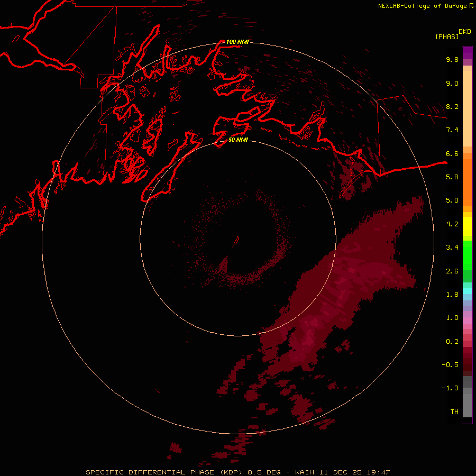Click the bottom caption reading SPECIFIC DIFFERENTIAL PHASE (KDP)
Viewport: 476px width, 476px height.
[x=164, y=472]
